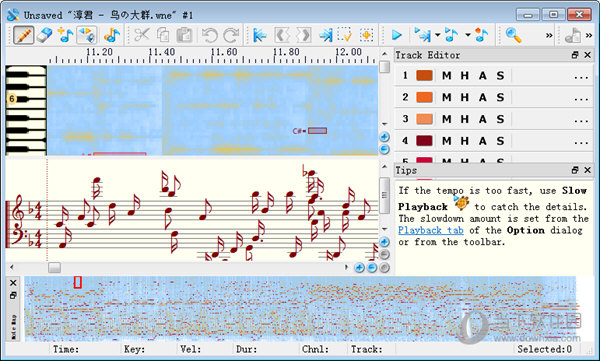This screenshot has width=600, height=361.
Task: Open the color swatch of track 1
Action: (424, 75)
